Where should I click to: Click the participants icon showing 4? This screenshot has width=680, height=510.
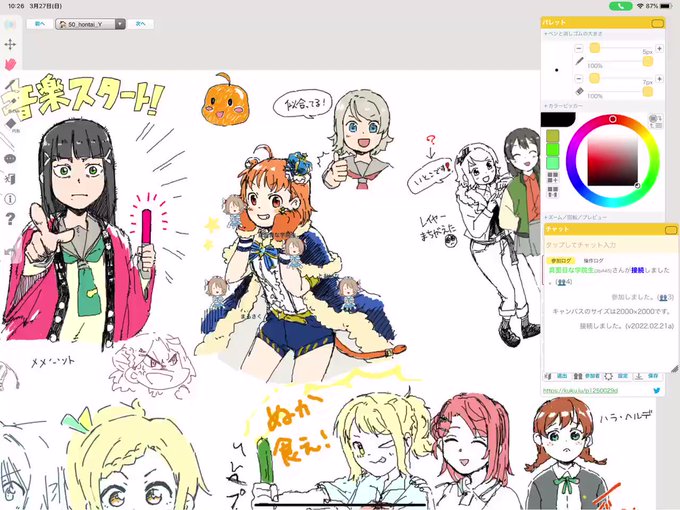point(564,282)
